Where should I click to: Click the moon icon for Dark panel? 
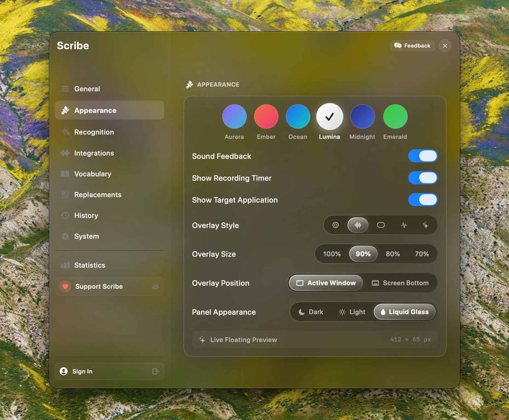coord(302,312)
